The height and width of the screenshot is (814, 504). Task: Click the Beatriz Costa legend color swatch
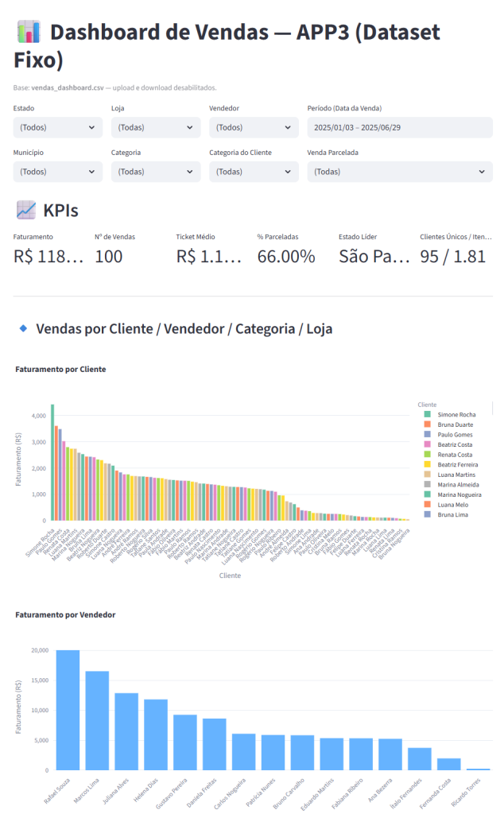tap(428, 444)
